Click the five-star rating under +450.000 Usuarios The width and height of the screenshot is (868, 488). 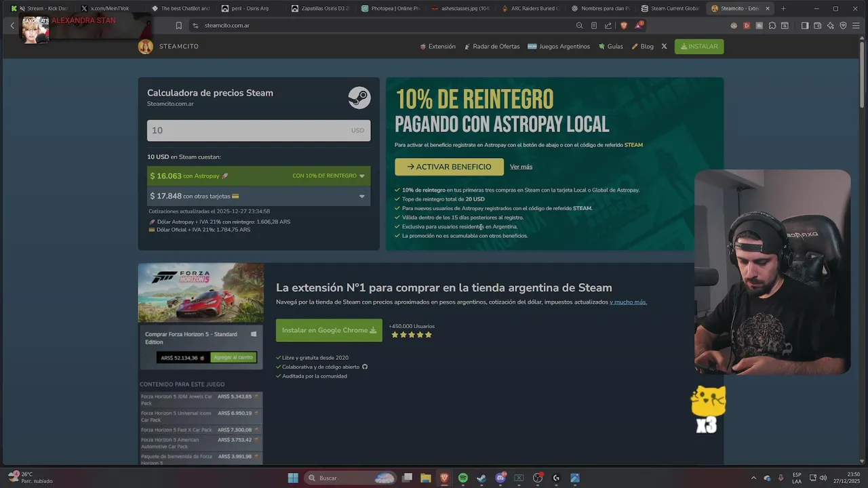(412, 335)
